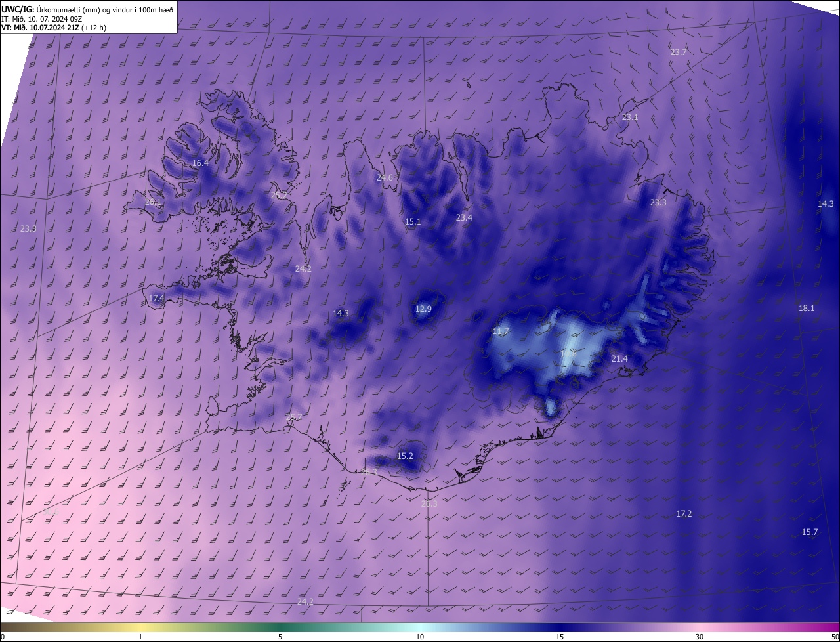Pick the pink color band above legend 30

click(700, 627)
